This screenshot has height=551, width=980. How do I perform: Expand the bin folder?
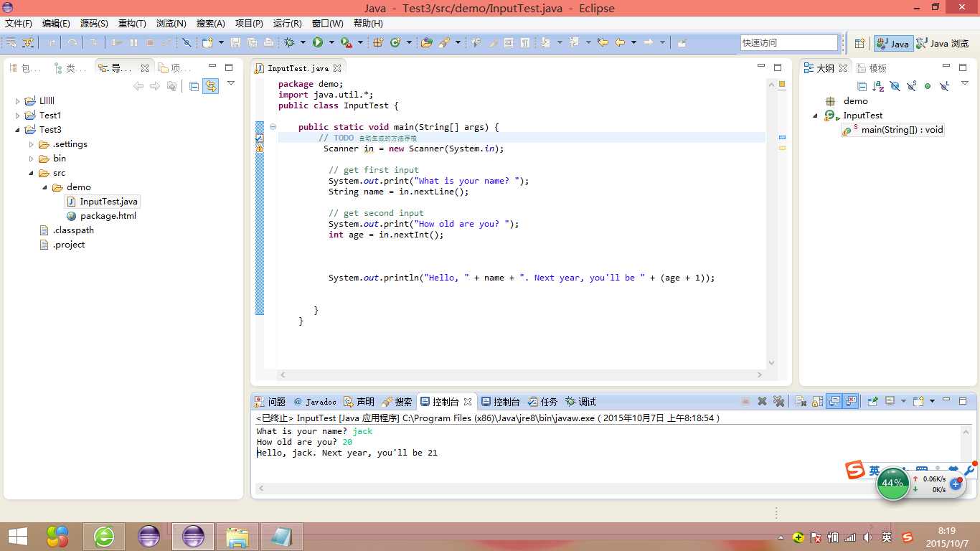pos(31,159)
